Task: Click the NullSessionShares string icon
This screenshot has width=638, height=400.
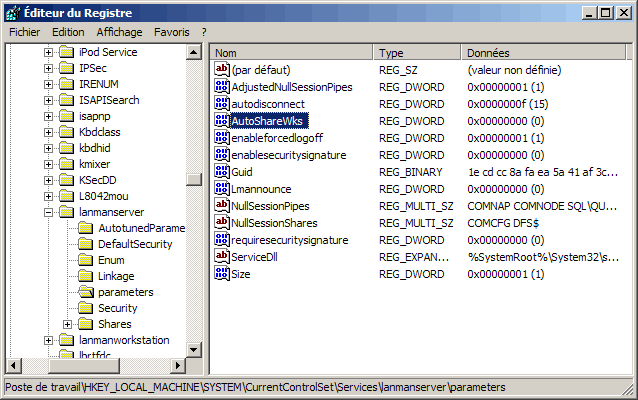Action: click(x=222, y=223)
